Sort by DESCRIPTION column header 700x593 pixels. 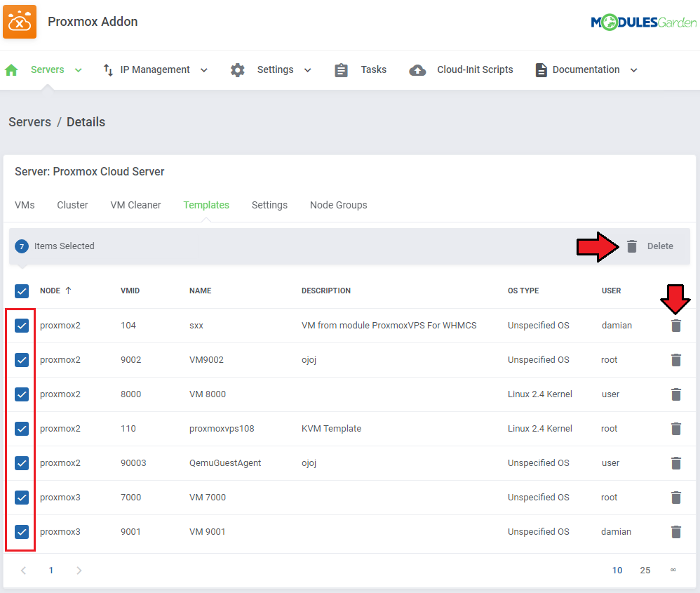326,291
